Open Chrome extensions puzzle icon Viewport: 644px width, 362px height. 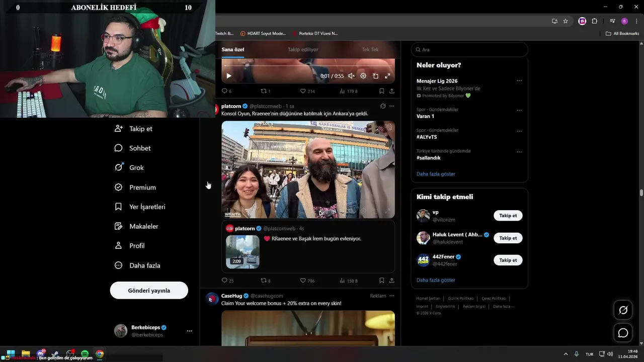pyautogui.click(x=594, y=21)
